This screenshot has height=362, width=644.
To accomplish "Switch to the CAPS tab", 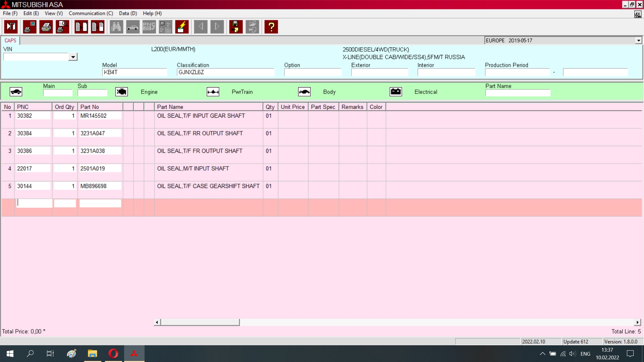I will click(10, 41).
